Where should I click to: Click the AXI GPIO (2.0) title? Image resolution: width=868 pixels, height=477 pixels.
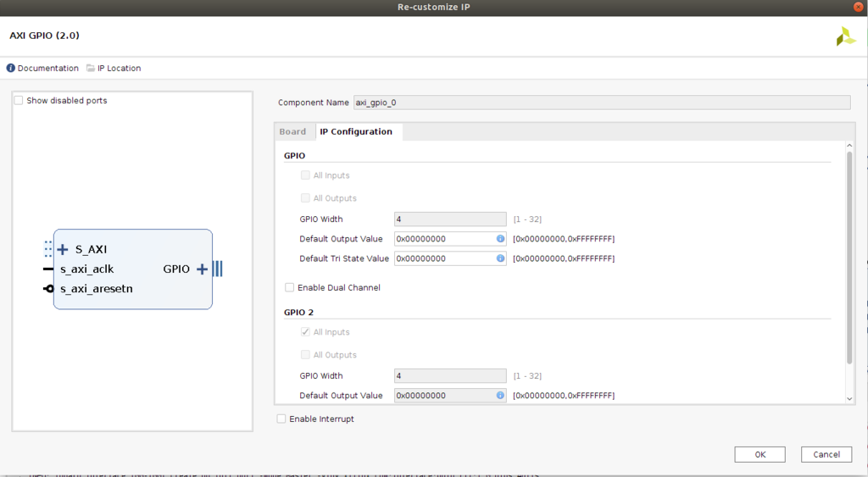pos(44,36)
